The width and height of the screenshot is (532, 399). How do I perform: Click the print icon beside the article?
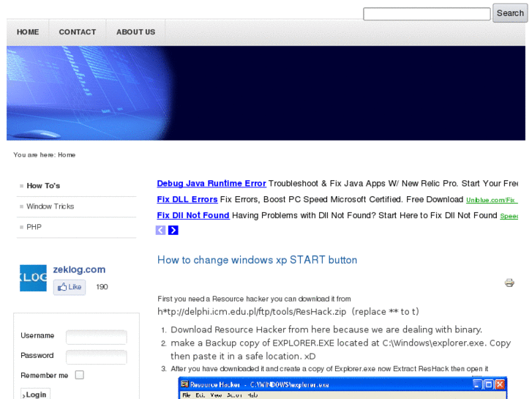pyautogui.click(x=509, y=283)
